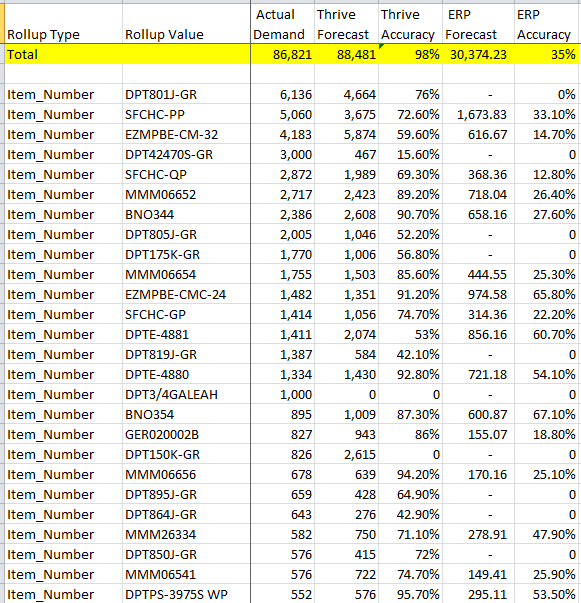Screen dimensions: 581x603
Task: Select item DPT801J-GR cell
Action: 186,94
